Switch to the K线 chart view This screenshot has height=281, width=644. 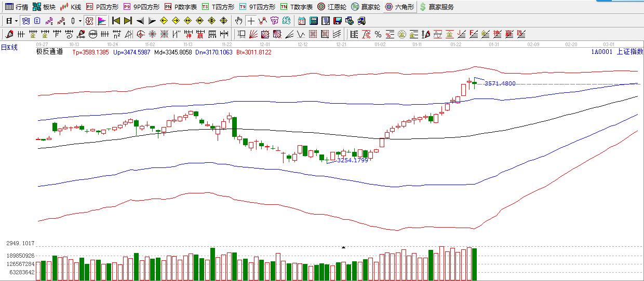70,7
